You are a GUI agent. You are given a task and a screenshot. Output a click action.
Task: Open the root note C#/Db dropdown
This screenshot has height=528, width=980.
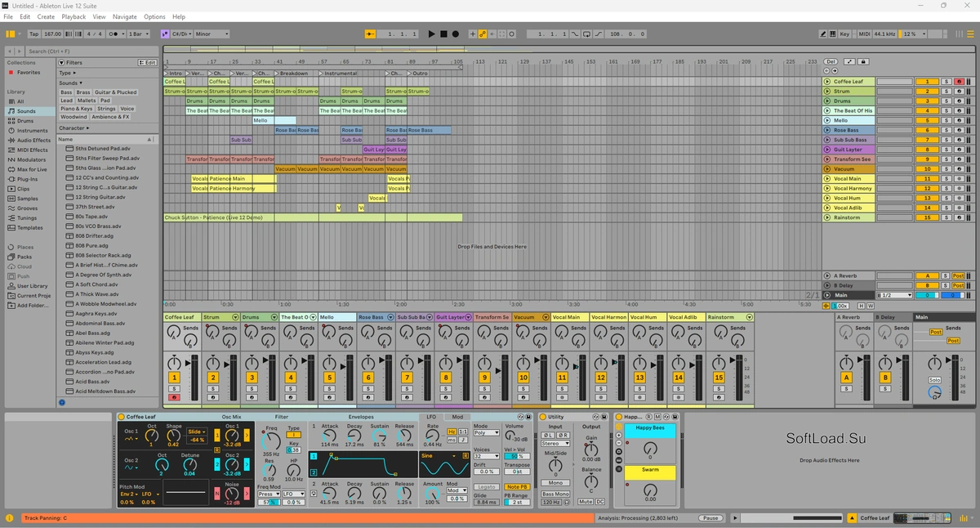(180, 34)
